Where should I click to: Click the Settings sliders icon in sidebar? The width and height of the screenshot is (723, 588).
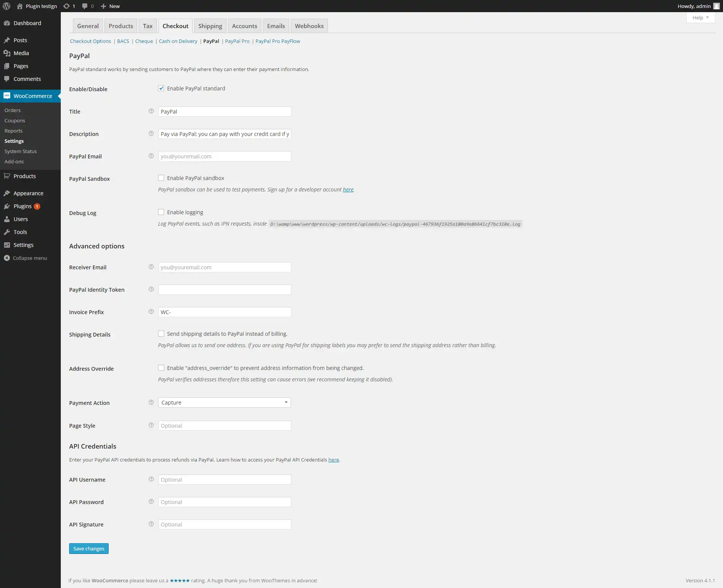(x=7, y=245)
